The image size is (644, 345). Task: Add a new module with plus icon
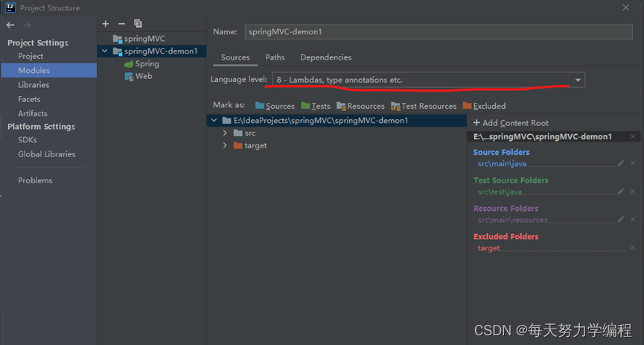pyautogui.click(x=106, y=24)
